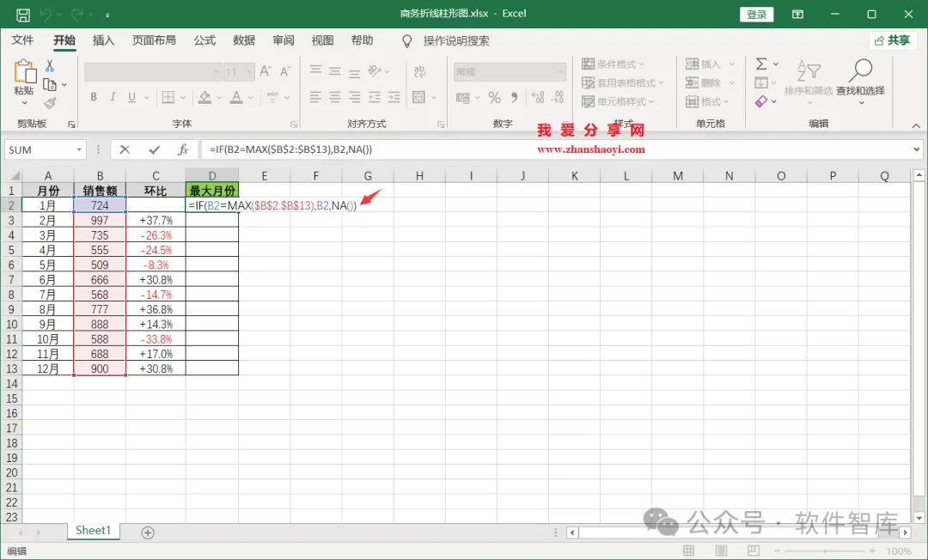Click the Borders icon
The height and width of the screenshot is (560, 928).
pos(168,97)
